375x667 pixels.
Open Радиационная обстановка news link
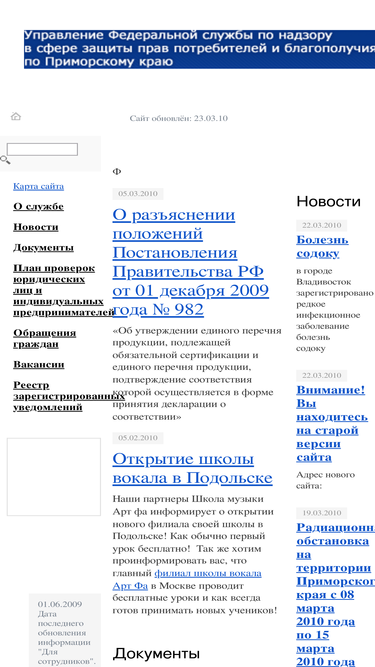pos(335,594)
